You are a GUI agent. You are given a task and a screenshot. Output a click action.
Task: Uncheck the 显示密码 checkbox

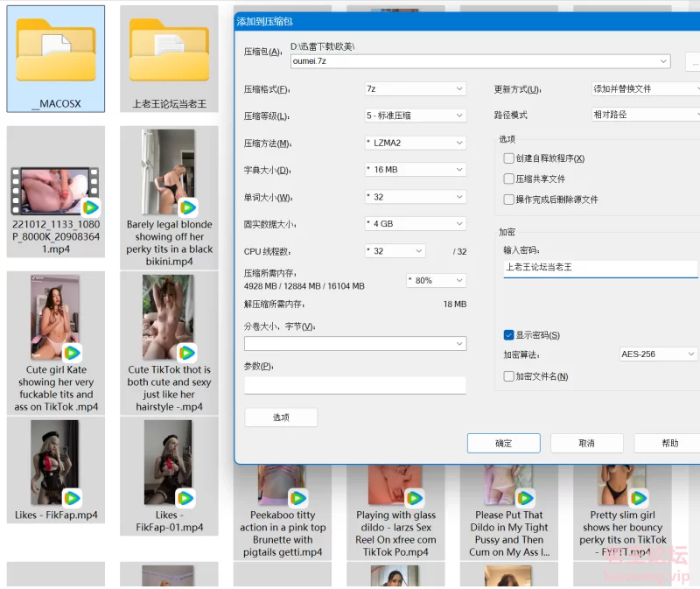coord(509,335)
